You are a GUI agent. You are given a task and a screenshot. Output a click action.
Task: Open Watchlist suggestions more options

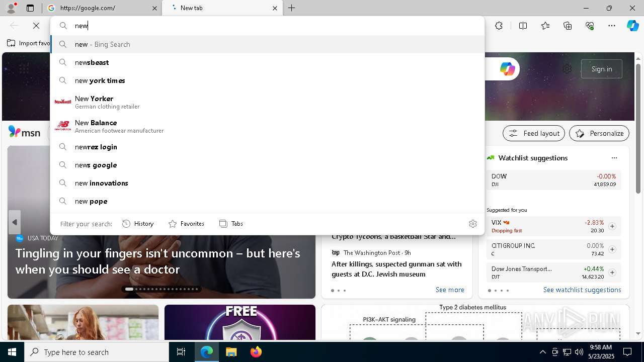click(614, 158)
